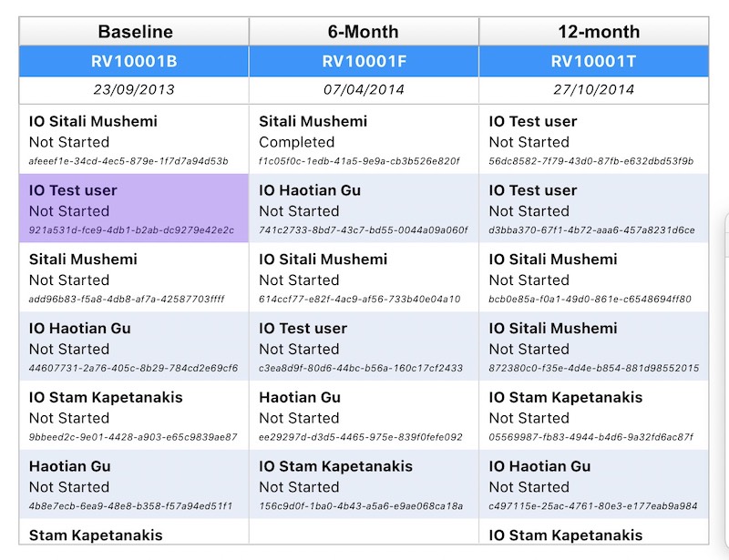The height and width of the screenshot is (560, 729).
Task: Open IO Stam Kapetanakis in 6-Month column
Action: pyautogui.click(x=364, y=485)
